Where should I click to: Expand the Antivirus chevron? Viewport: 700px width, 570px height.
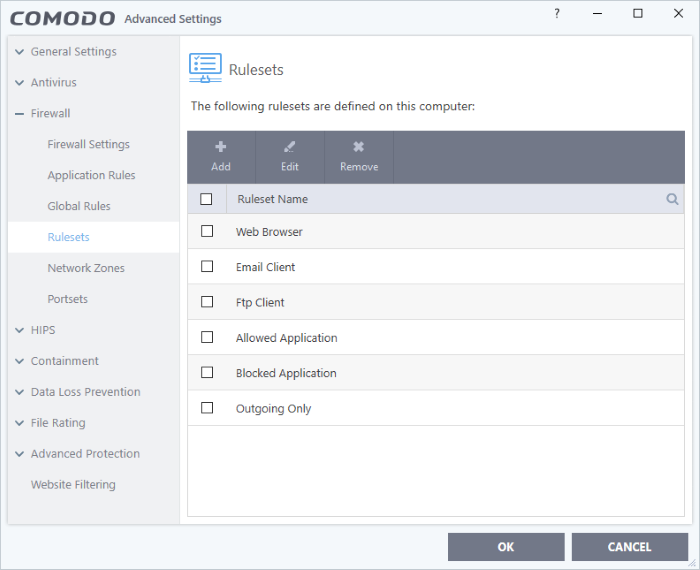pyautogui.click(x=19, y=83)
